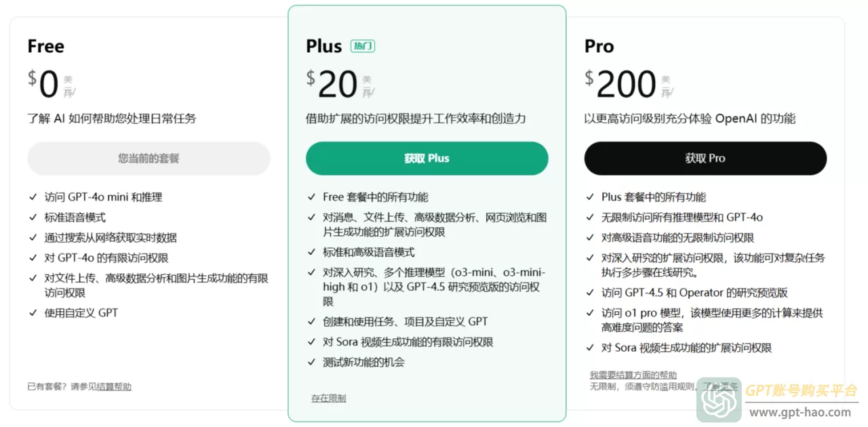The image size is (868, 427).
Task: Click checkmark beside 使用自定义 GPT
Action: 33,313
